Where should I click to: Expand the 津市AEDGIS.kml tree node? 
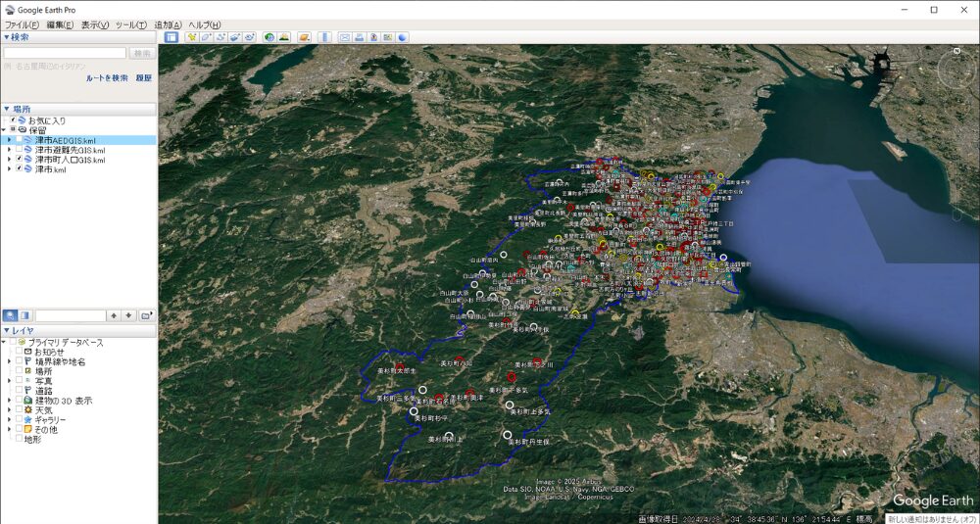click(x=9, y=140)
